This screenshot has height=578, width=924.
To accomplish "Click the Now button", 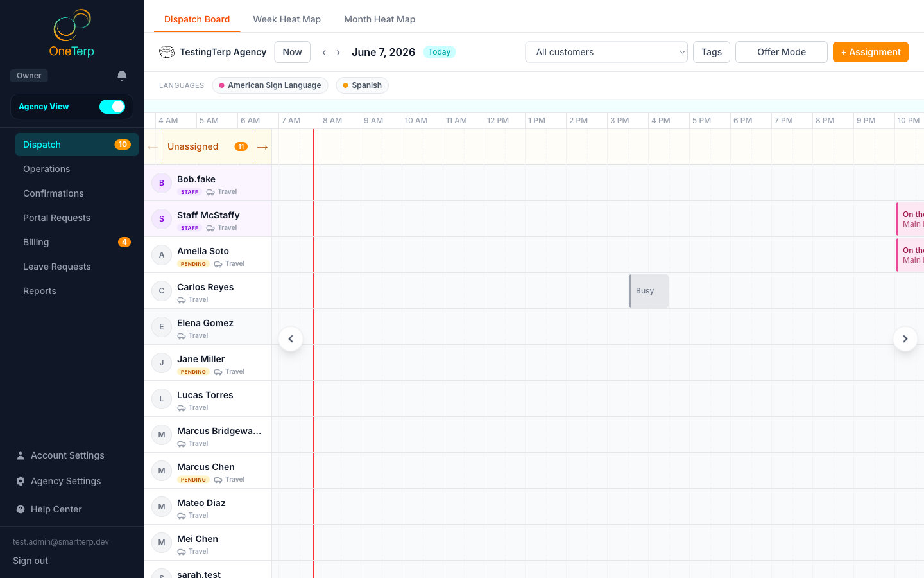I will (292, 52).
